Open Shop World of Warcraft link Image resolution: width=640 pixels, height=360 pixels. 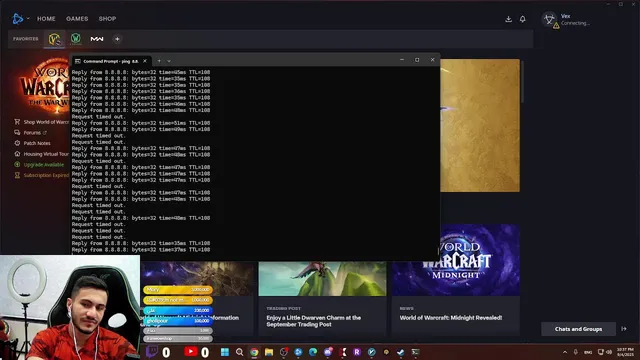(x=46, y=122)
